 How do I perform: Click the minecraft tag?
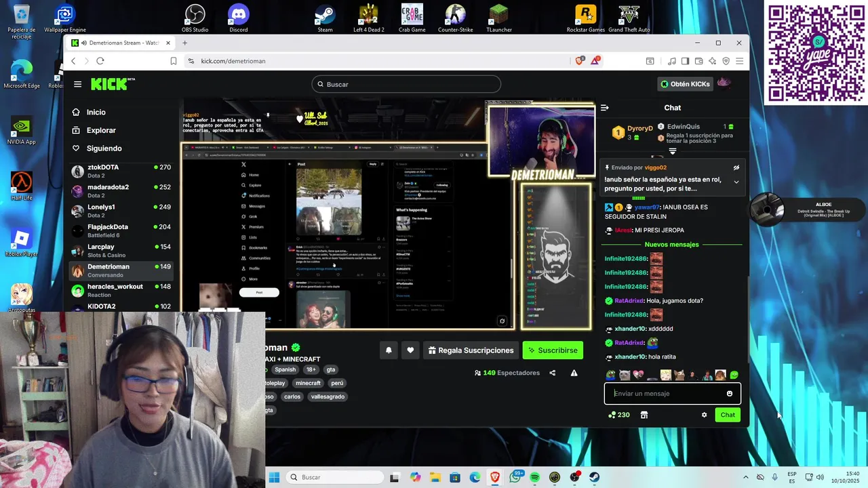click(x=308, y=383)
